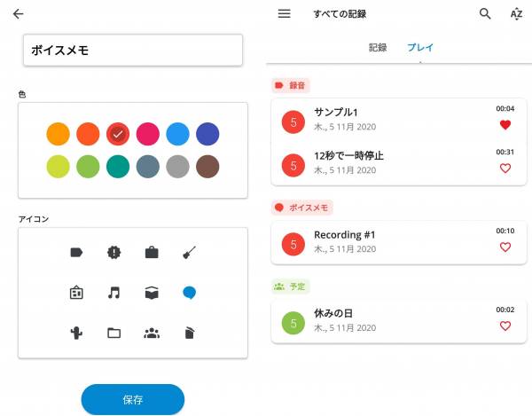Pick the music note icon
The image size is (532, 416).
113,292
